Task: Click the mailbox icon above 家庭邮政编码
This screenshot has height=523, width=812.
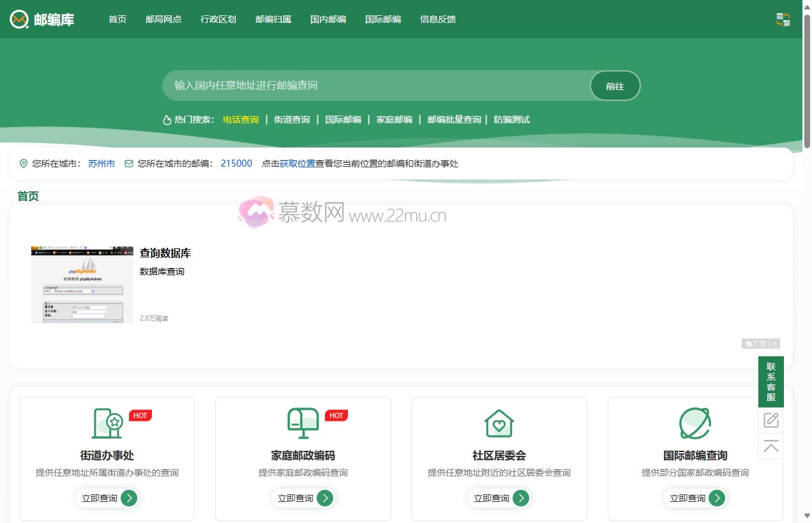Action: tap(303, 423)
